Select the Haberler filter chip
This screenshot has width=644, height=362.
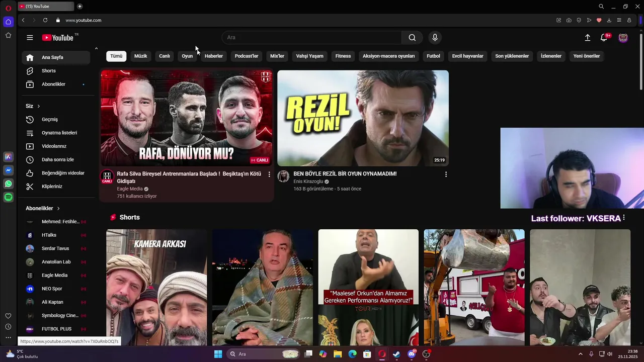(x=214, y=56)
